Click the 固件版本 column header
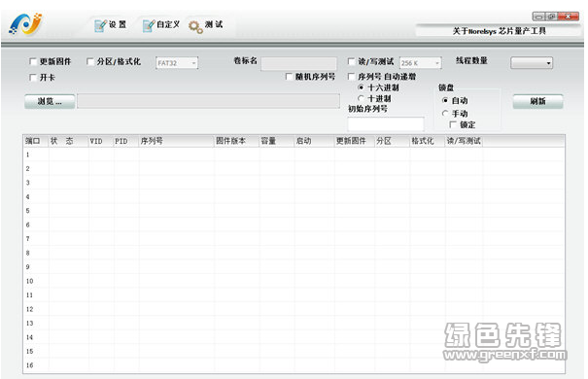The height and width of the screenshot is (379, 588). click(236, 141)
